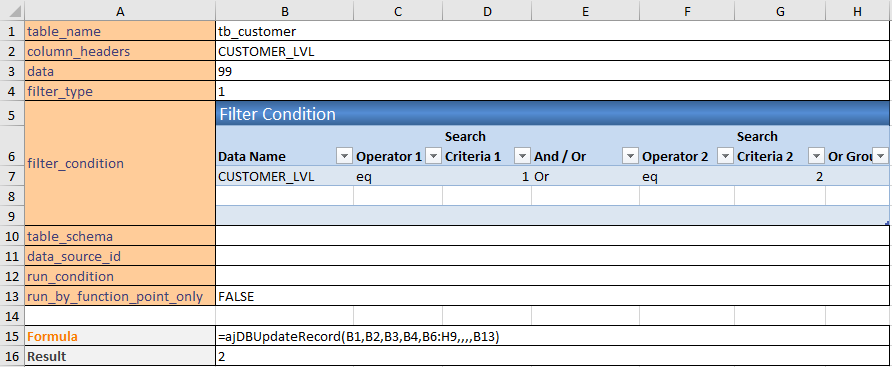892x367 pixels.
Task: Open the And / Or filter dropdown
Action: pyautogui.click(x=630, y=156)
